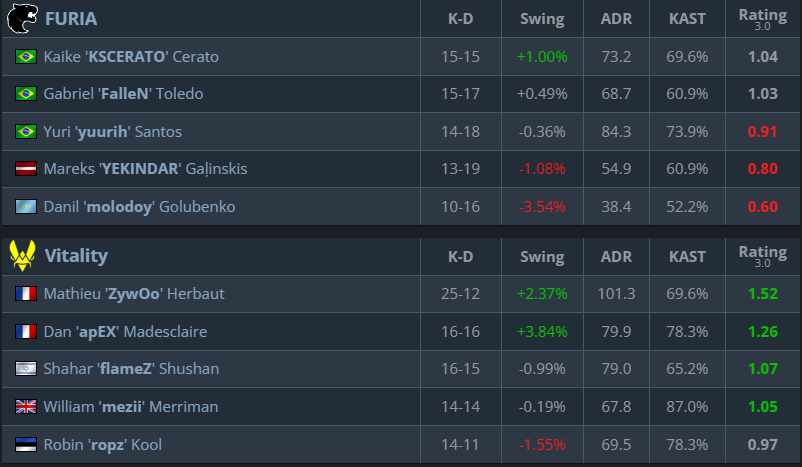The image size is (802, 467).
Task: Open Gabriel 'FalleN' Toledo's player profile
Action: [x=123, y=94]
